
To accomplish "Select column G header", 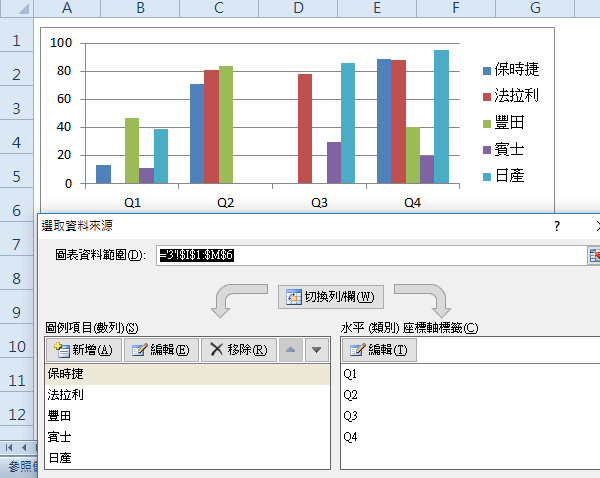I will point(535,8).
